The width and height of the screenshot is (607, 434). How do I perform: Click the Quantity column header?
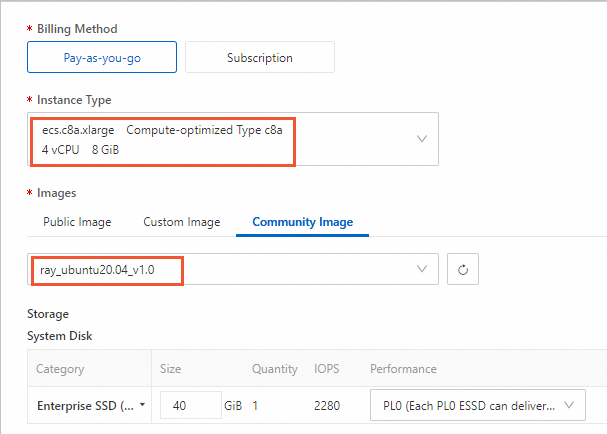(x=275, y=369)
